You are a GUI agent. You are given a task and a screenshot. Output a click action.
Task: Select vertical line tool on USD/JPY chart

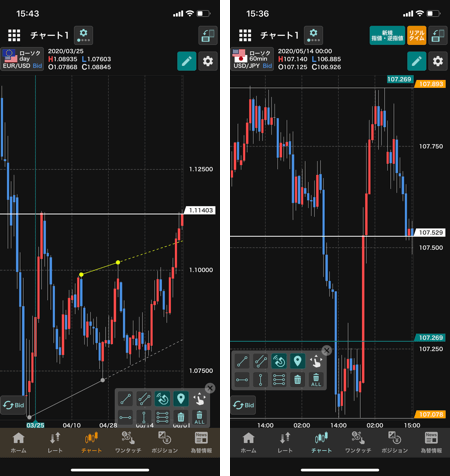tap(261, 380)
